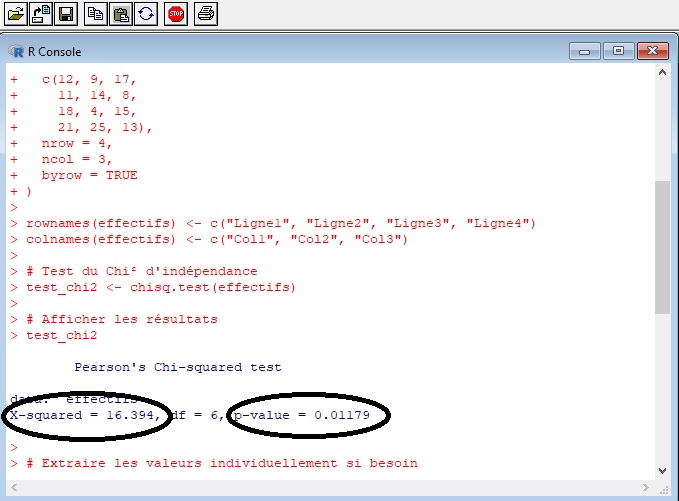679x501 pixels.
Task: Click the horizontal scrollbar right arrow
Action: pos(646,487)
